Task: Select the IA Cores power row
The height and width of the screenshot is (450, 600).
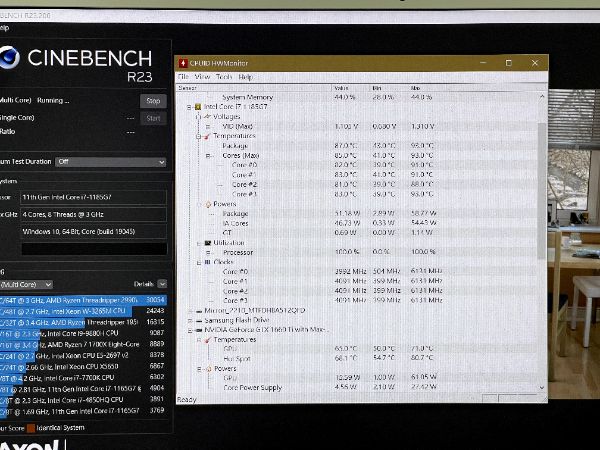Action: [x=356, y=223]
